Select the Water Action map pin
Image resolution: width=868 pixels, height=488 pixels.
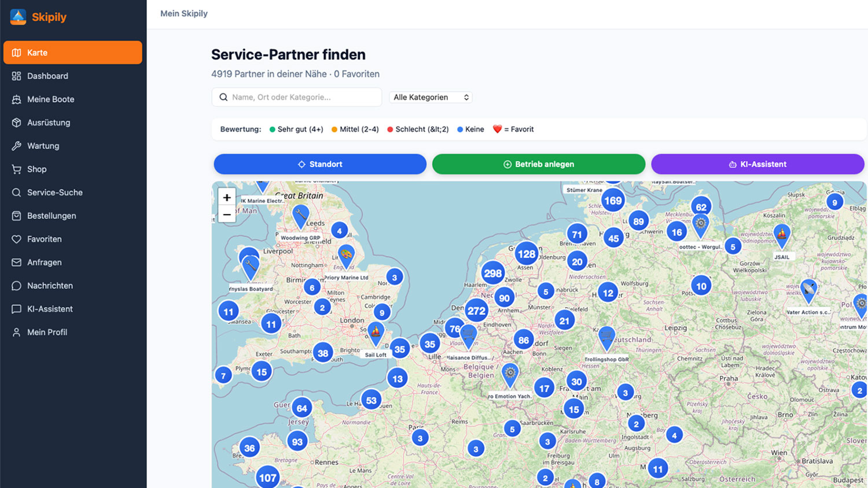coord(809,291)
